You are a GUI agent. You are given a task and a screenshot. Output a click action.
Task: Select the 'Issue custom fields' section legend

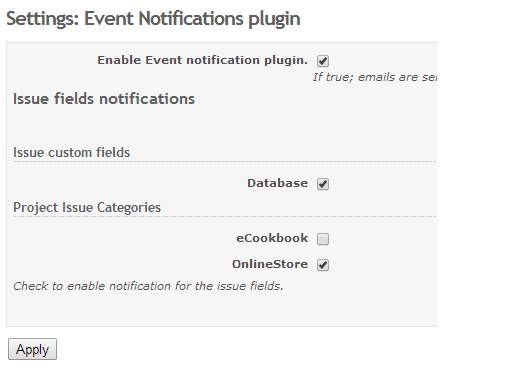pos(71,152)
